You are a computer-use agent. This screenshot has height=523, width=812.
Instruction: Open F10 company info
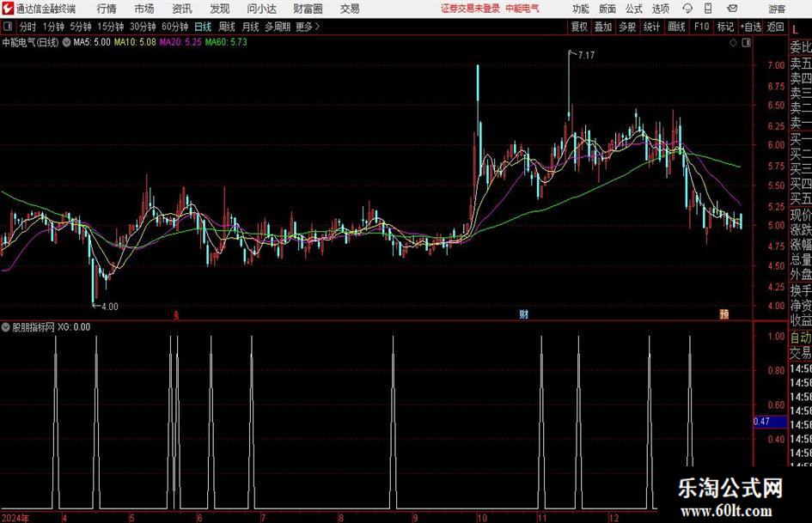pyautogui.click(x=701, y=27)
